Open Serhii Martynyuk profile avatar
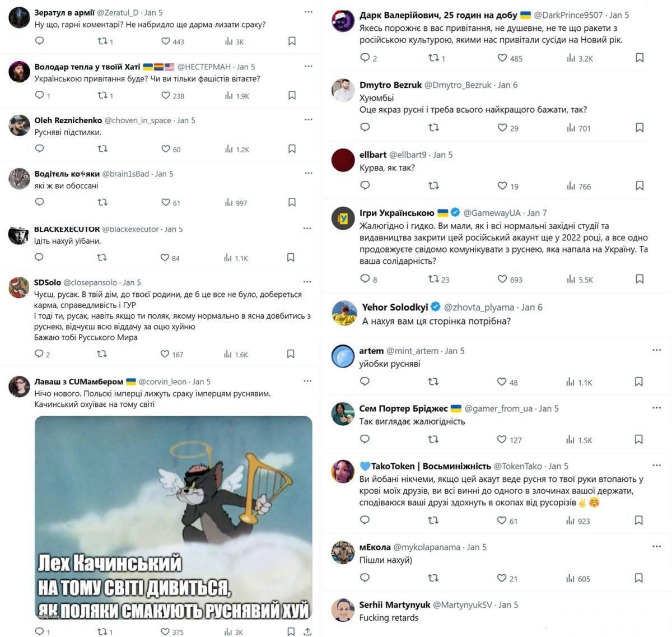This screenshot has height=637, width=672. point(343,610)
